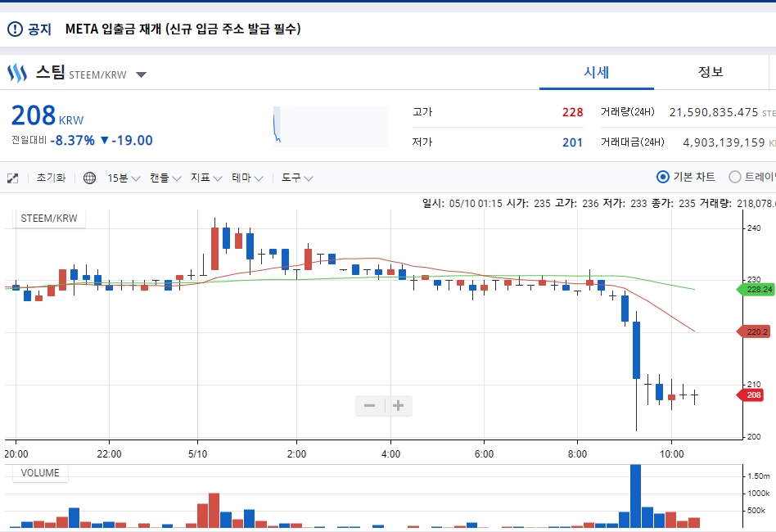Screen dimensions: 776x532
Task: Click the 저가 label in summary
Action: pos(422,142)
